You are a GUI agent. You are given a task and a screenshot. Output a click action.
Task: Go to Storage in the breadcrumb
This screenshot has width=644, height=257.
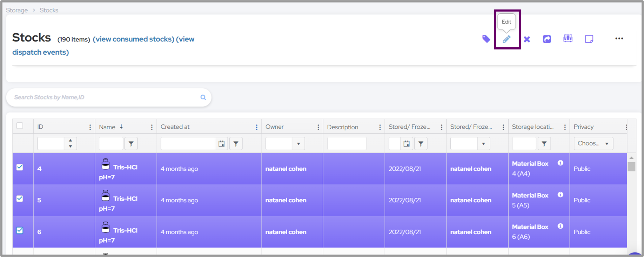pos(17,10)
